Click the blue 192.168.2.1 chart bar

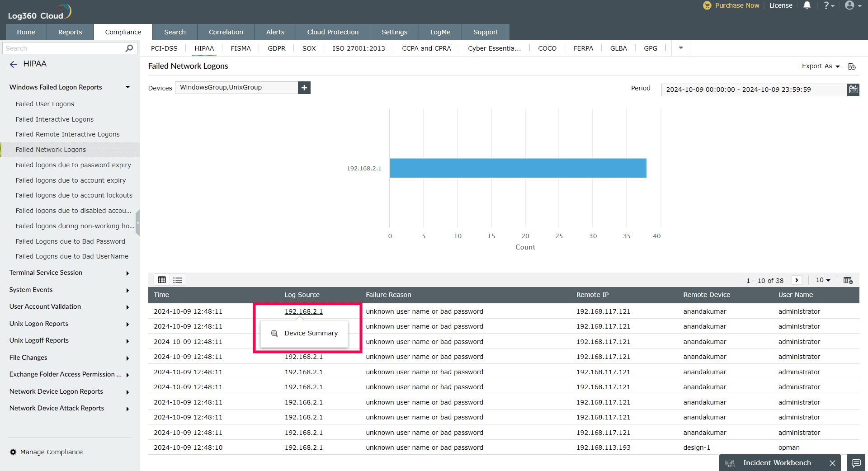pos(518,168)
